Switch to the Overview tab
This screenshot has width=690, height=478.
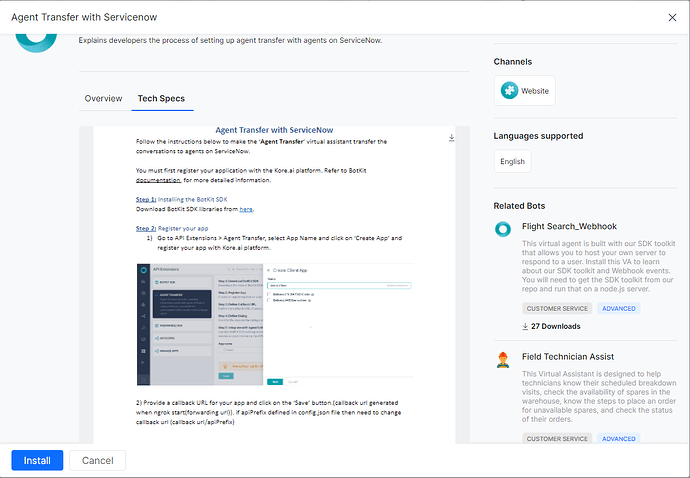(x=103, y=99)
